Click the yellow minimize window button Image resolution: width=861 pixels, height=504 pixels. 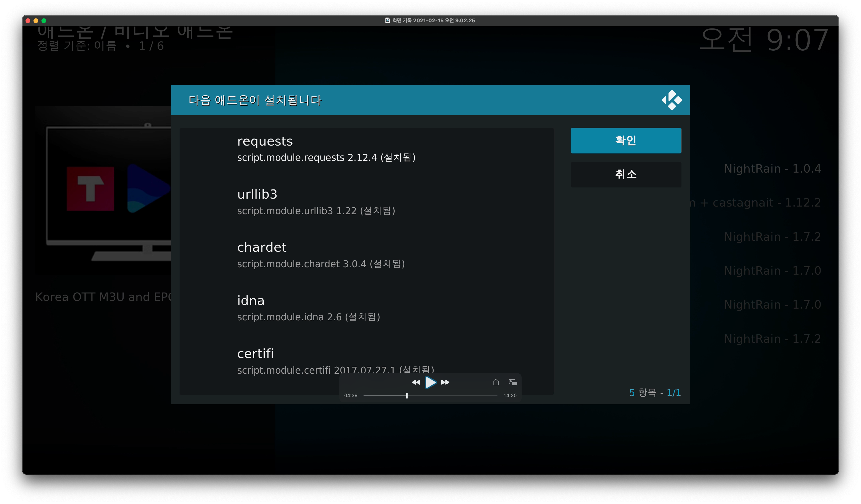coord(36,21)
